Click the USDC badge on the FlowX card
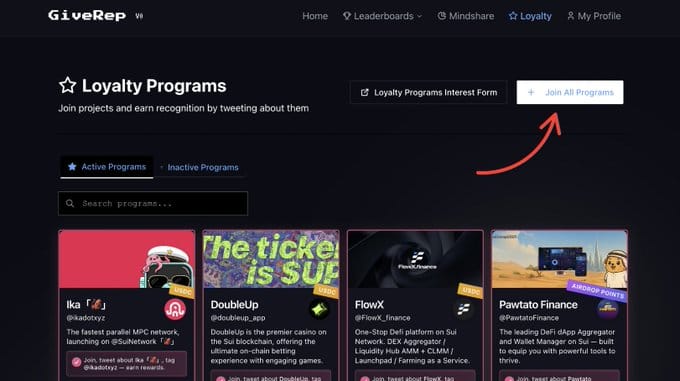 click(471, 291)
